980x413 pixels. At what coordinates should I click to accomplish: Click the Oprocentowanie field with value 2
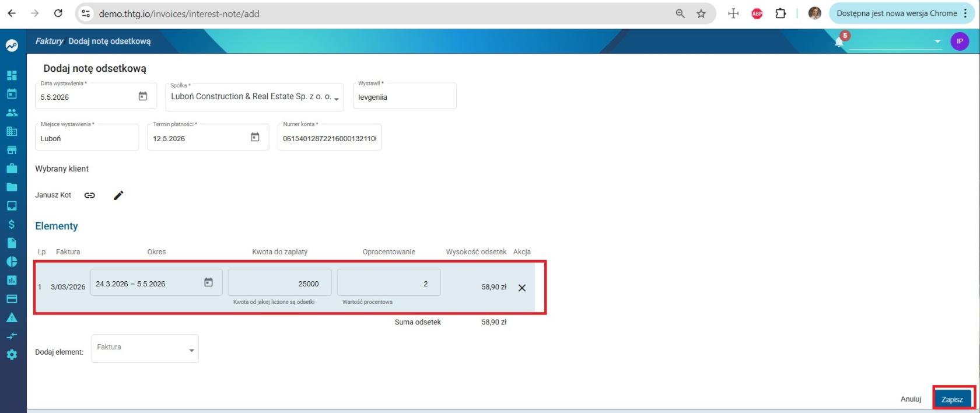(x=389, y=283)
